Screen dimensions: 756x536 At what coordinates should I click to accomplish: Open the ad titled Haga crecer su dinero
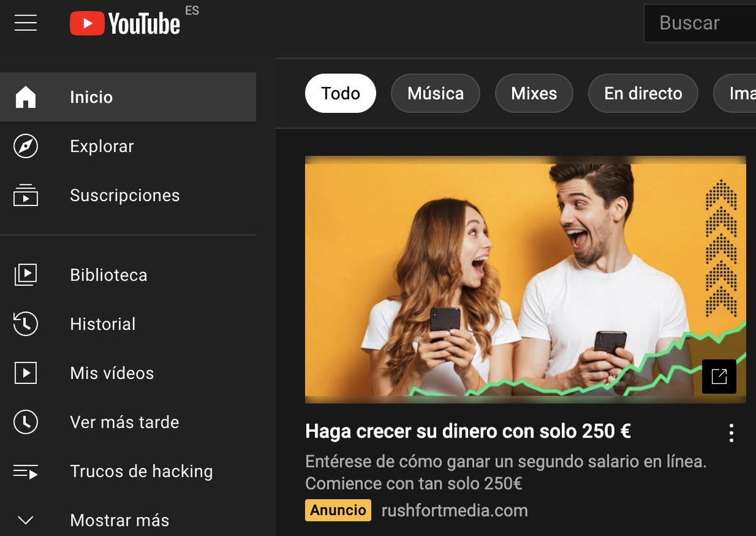point(469,432)
